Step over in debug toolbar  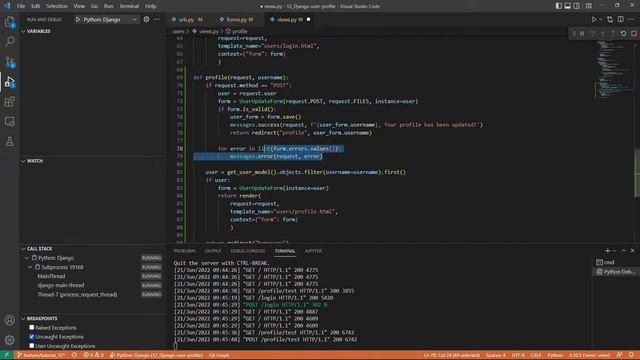coord(592,33)
